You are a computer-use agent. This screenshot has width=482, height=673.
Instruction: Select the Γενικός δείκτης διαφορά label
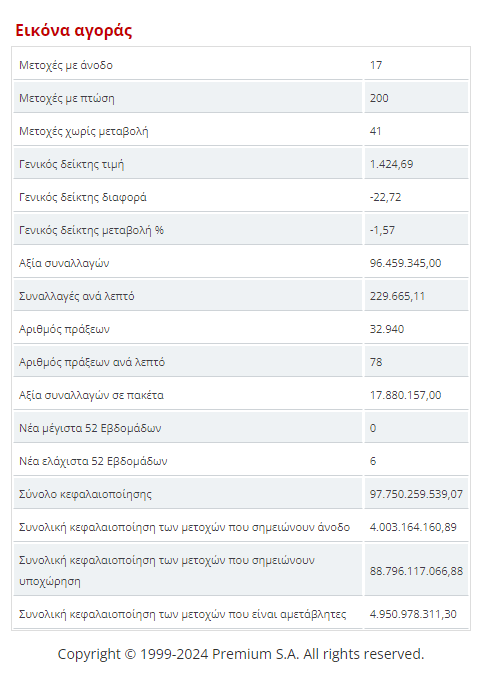[x=82, y=197]
